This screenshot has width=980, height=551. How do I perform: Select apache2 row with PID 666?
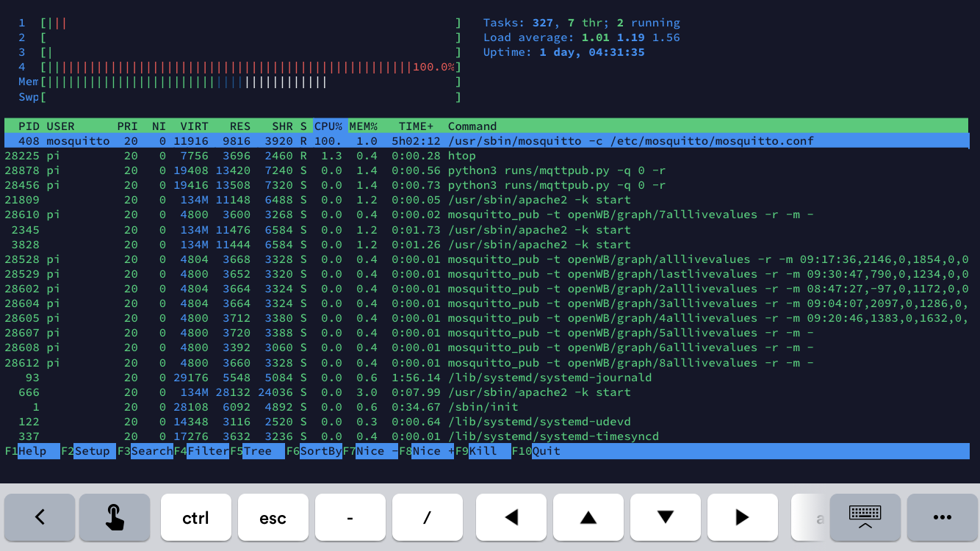(486, 392)
